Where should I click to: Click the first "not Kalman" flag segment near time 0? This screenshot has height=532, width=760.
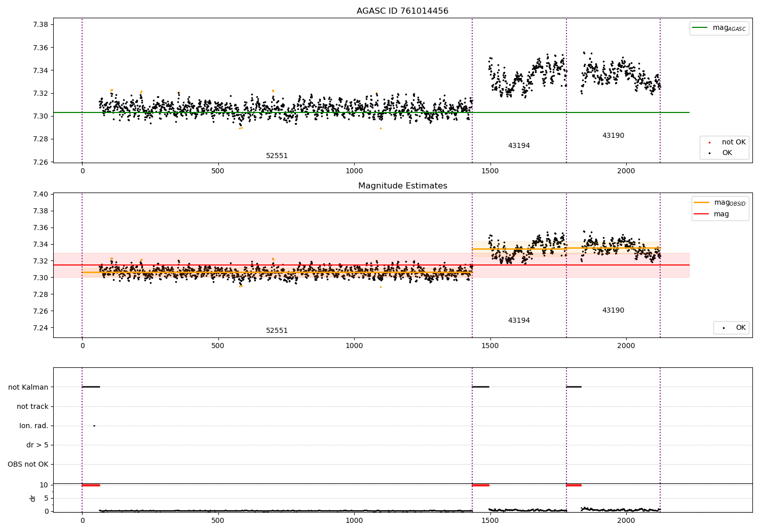(x=91, y=387)
